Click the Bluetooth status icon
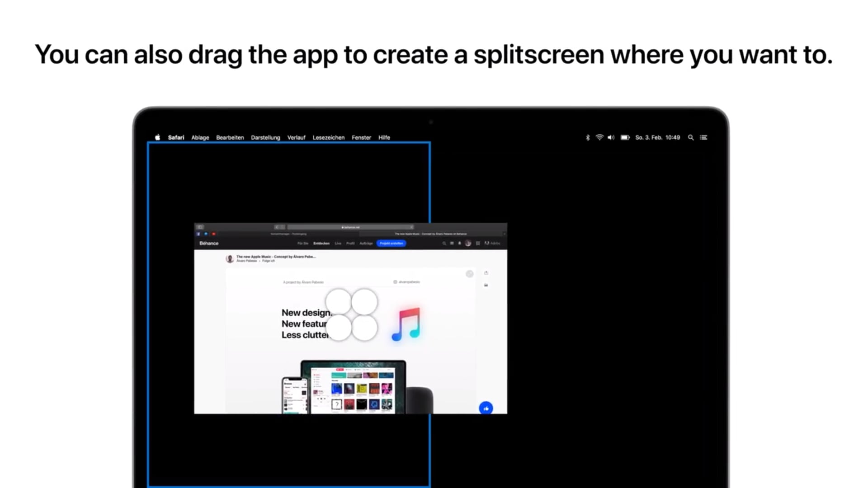 (x=587, y=137)
